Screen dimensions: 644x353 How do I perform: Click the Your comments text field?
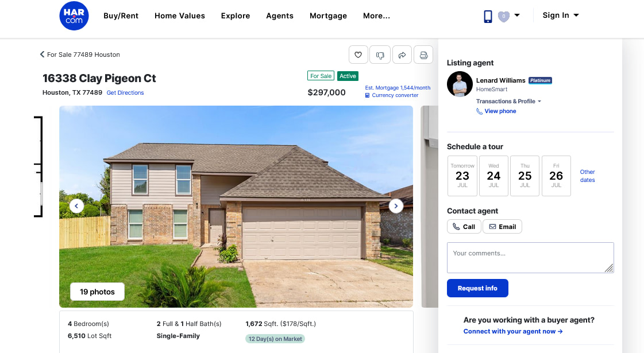pos(530,258)
